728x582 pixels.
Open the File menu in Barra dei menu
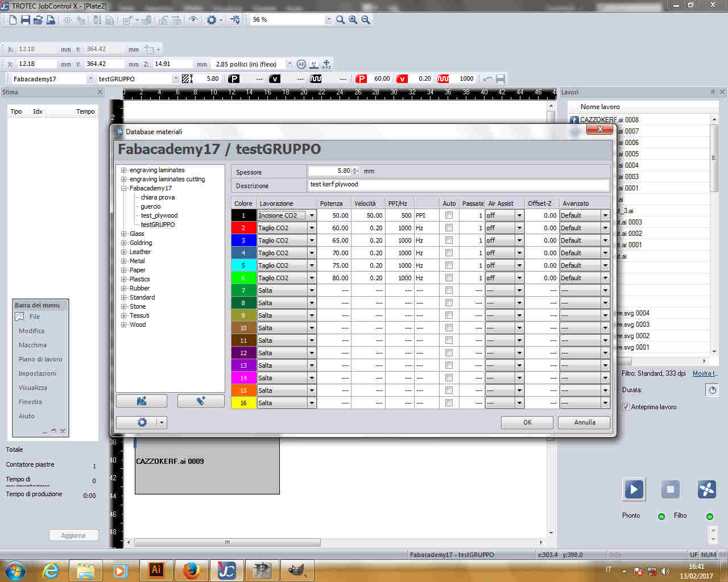(35, 317)
